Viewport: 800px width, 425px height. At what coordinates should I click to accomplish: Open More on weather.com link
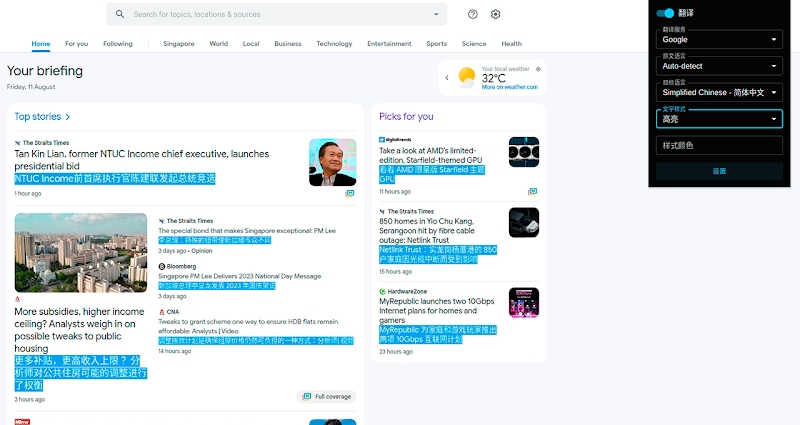[510, 87]
